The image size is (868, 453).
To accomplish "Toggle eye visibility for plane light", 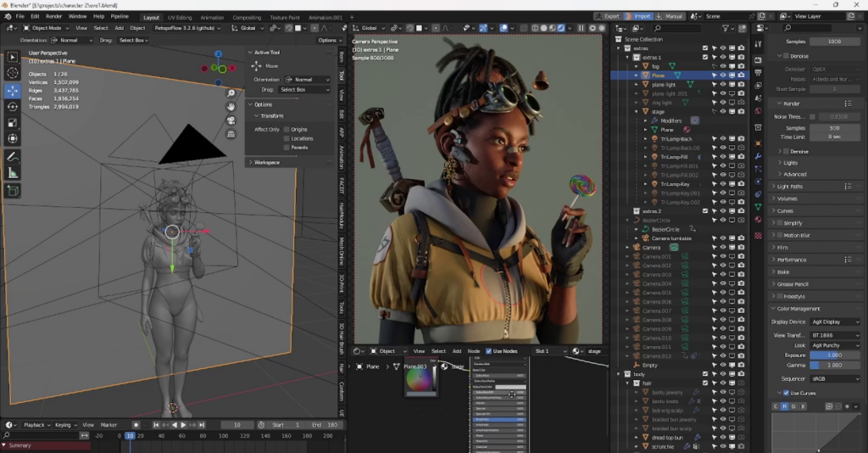I will pos(723,84).
